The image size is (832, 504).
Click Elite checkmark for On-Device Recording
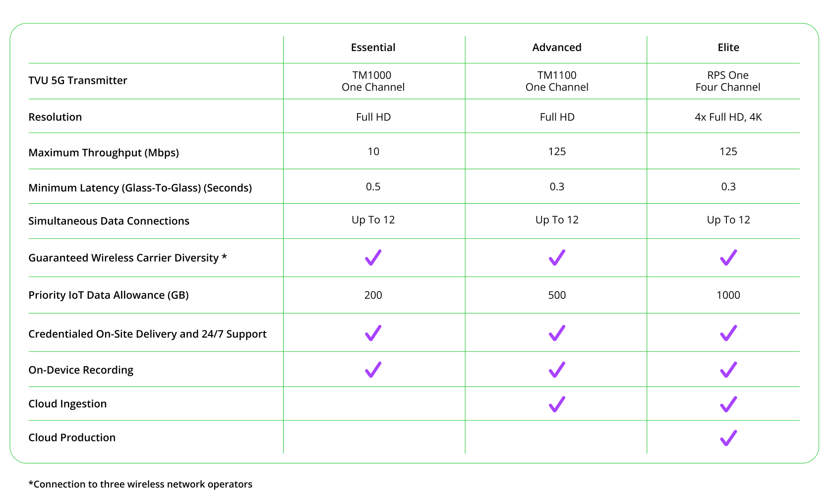(x=728, y=370)
